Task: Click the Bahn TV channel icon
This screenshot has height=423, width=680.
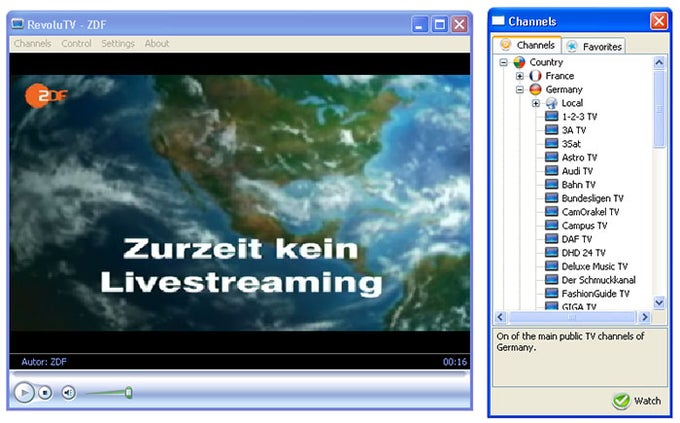Action: click(x=551, y=184)
